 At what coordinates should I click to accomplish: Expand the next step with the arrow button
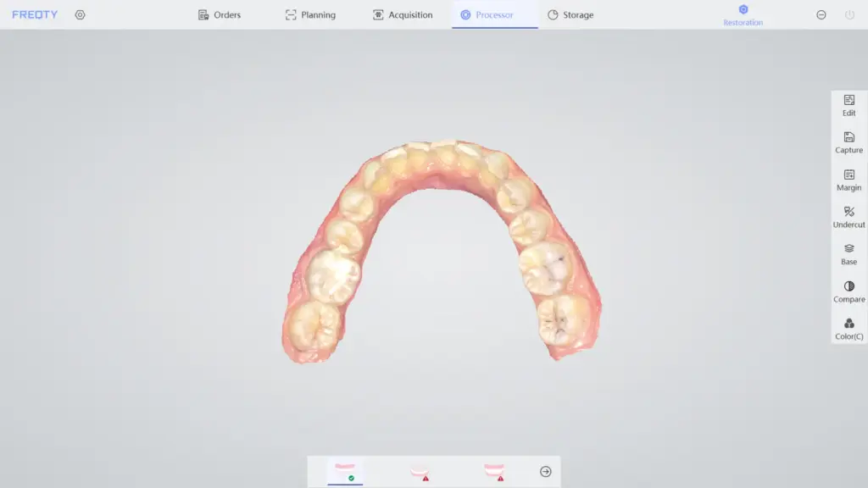coord(546,471)
